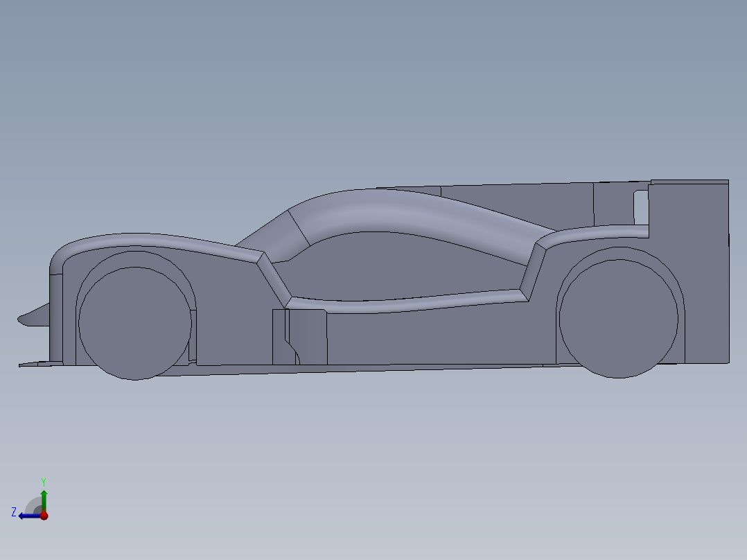Select the front wheel of the car model
747x560 pixels.
click(x=135, y=323)
